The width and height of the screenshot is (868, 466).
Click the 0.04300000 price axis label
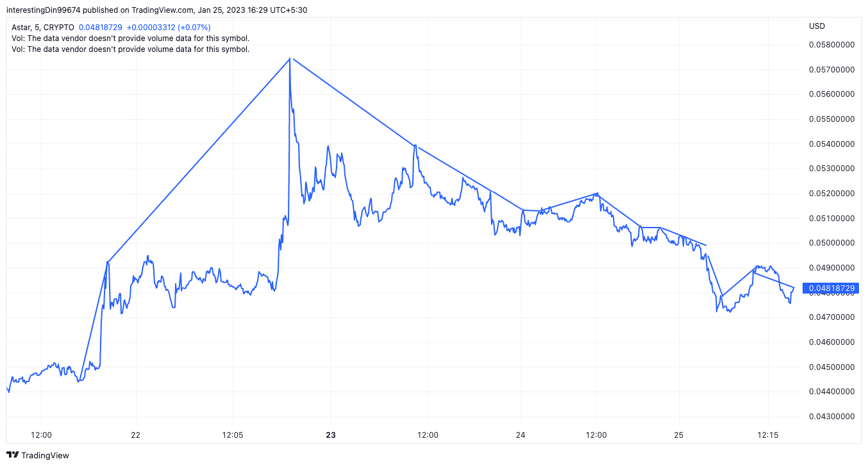tap(831, 417)
